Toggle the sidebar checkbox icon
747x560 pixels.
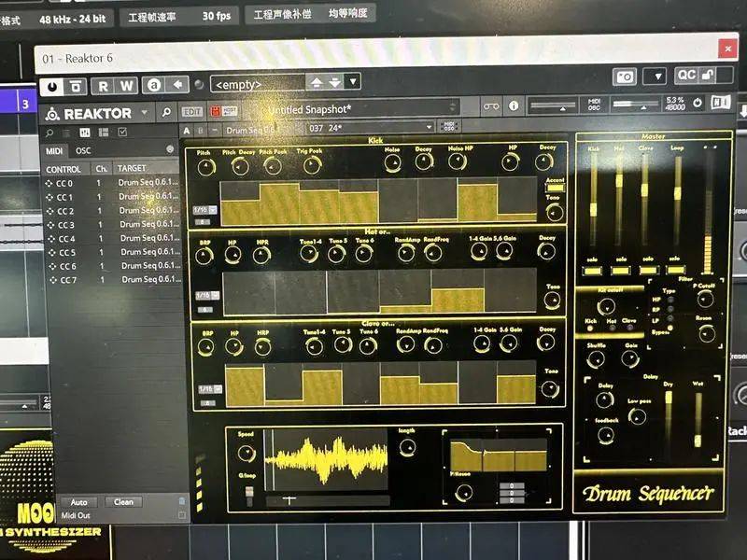coord(122,132)
